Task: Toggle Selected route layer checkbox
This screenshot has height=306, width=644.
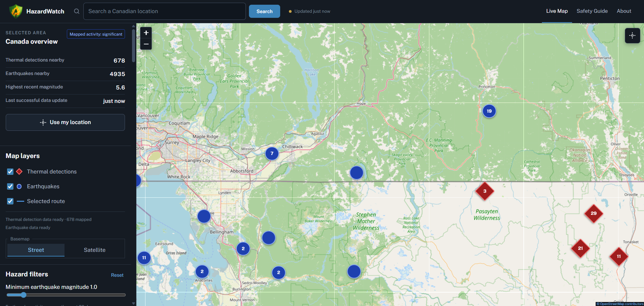Action: [x=10, y=201]
